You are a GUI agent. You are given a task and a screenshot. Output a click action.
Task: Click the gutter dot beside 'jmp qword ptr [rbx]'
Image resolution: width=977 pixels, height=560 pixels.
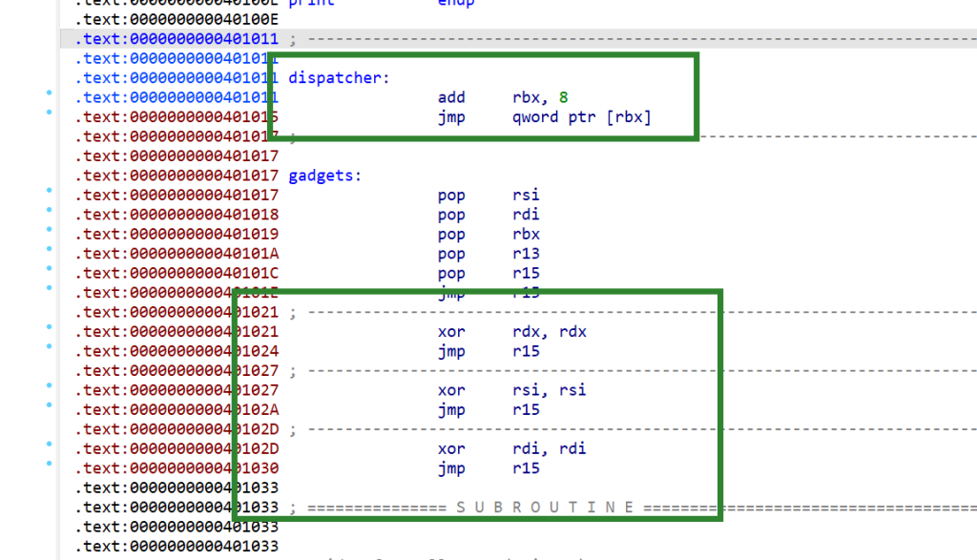tap(49, 113)
